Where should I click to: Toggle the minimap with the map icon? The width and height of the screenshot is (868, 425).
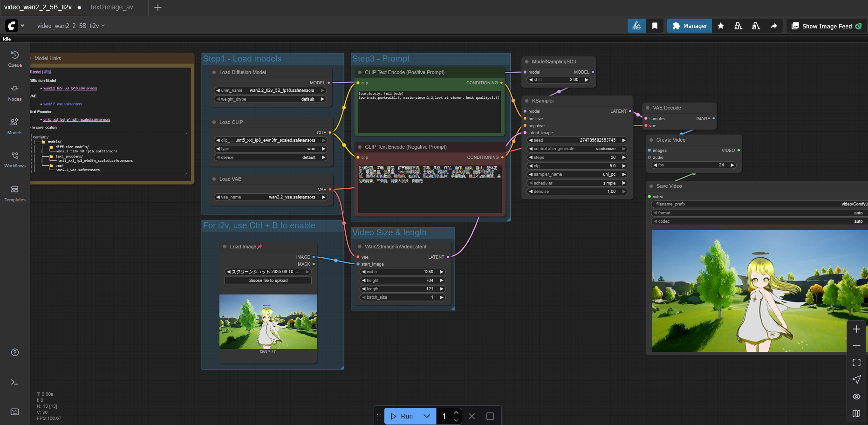click(856, 413)
